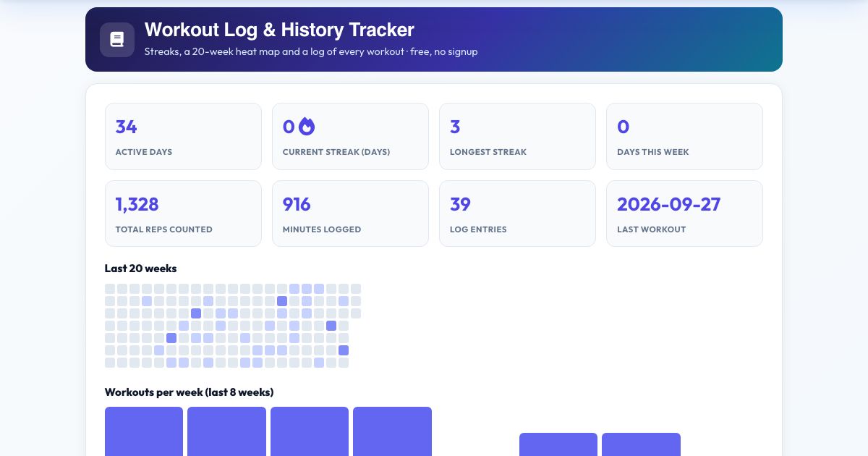Click the workout log book icon
The height and width of the screenshot is (456, 868).
(x=117, y=40)
